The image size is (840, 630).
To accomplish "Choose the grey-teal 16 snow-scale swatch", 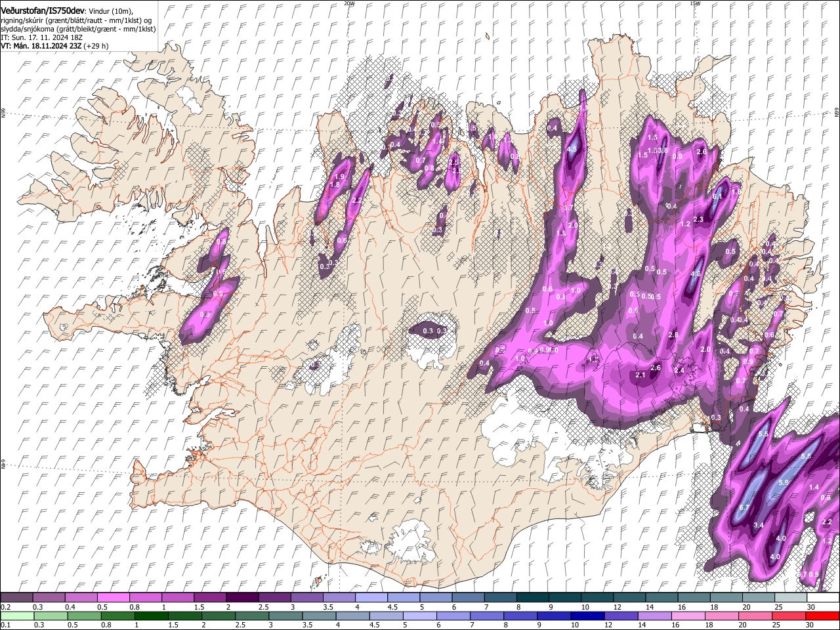I will pyautogui.click(x=693, y=598).
